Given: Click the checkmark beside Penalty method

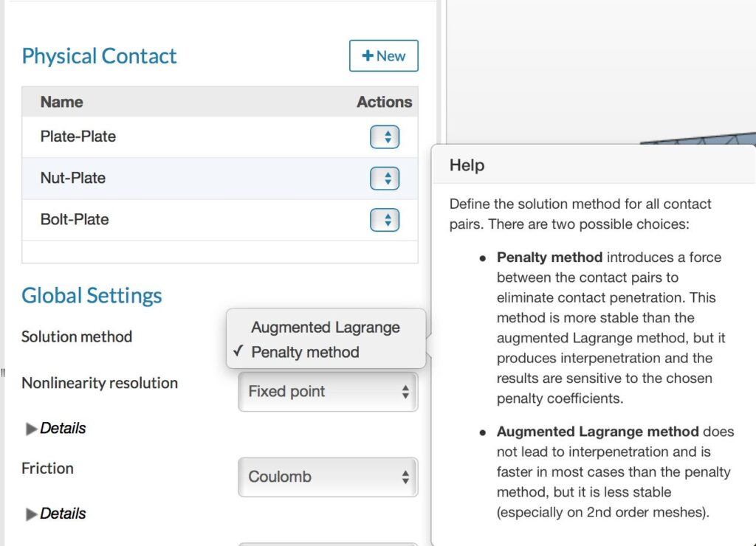Looking at the screenshot, I should (237, 352).
